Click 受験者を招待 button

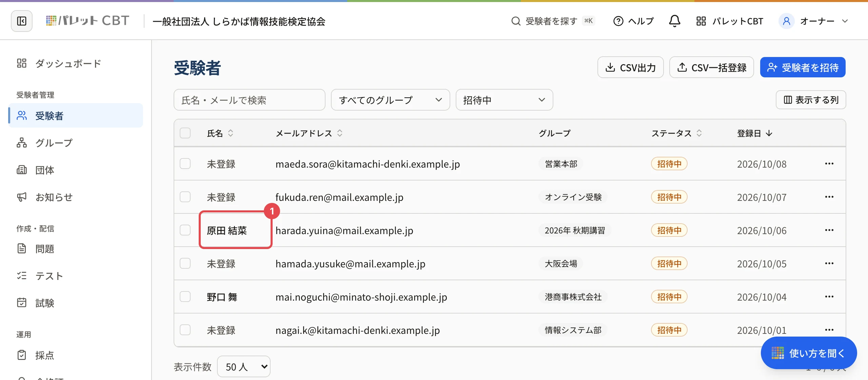coord(803,67)
